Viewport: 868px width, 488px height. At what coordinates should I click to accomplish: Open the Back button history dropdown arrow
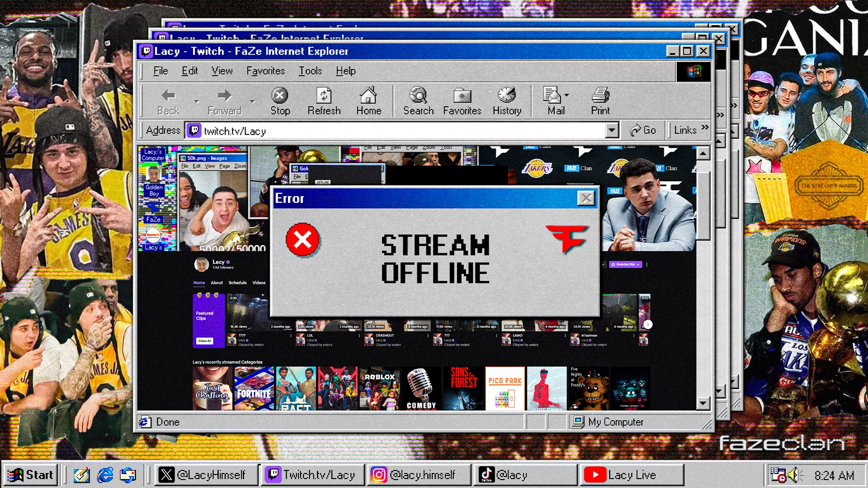pos(196,101)
